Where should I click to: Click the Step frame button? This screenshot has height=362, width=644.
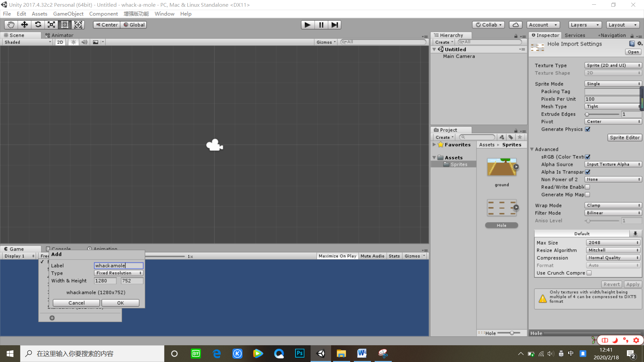(x=334, y=25)
